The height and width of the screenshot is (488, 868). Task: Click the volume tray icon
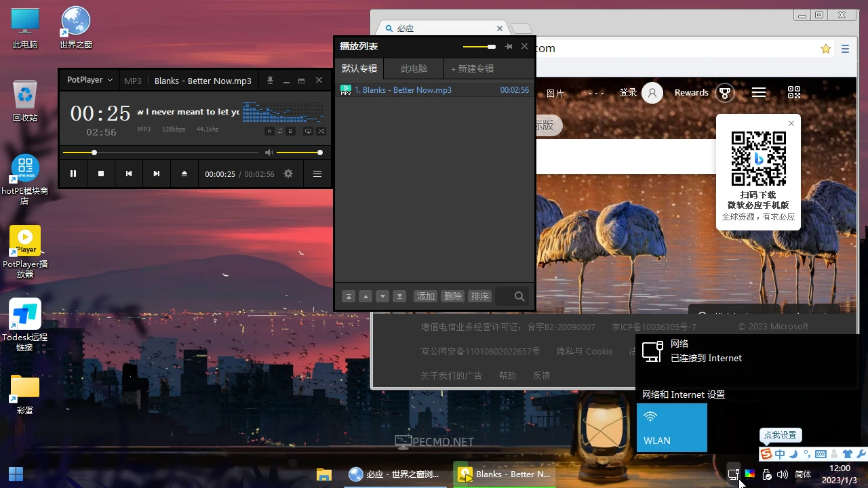pos(783,474)
